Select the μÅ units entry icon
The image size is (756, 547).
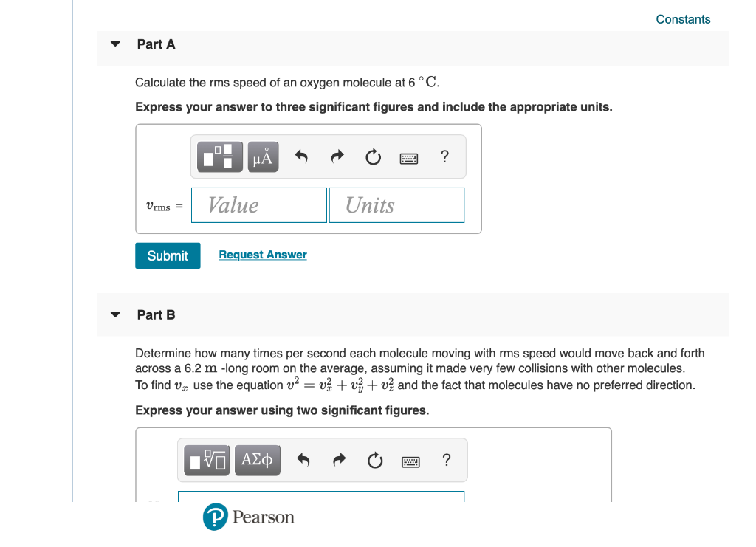(263, 156)
